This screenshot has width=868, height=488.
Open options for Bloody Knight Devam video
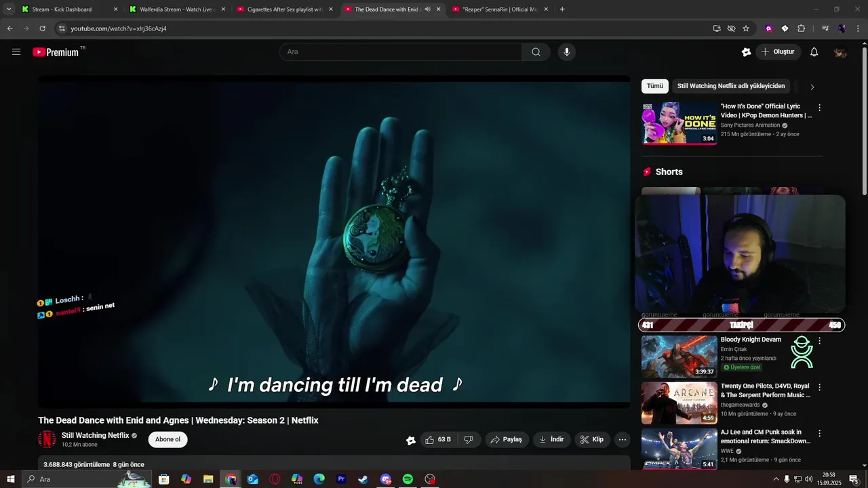coord(819,341)
